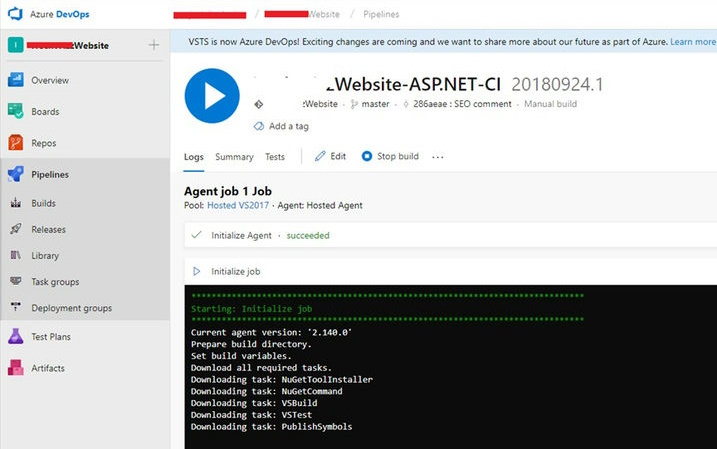This screenshot has width=717, height=449.
Task: Click the project avatar tile icon
Action: click(x=16, y=45)
